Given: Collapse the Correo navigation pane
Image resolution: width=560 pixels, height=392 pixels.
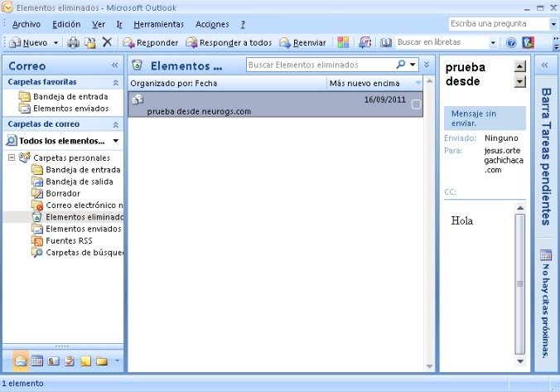Looking at the screenshot, I should pos(114,65).
